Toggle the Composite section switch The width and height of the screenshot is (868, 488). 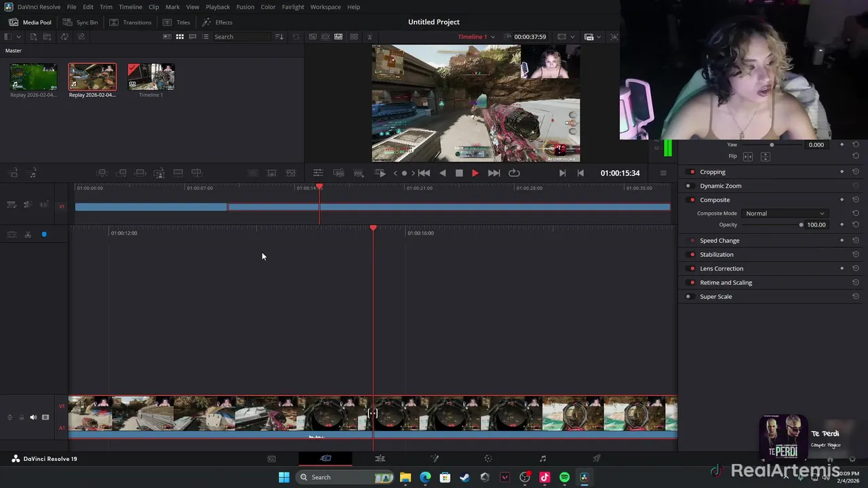pyautogui.click(x=692, y=200)
